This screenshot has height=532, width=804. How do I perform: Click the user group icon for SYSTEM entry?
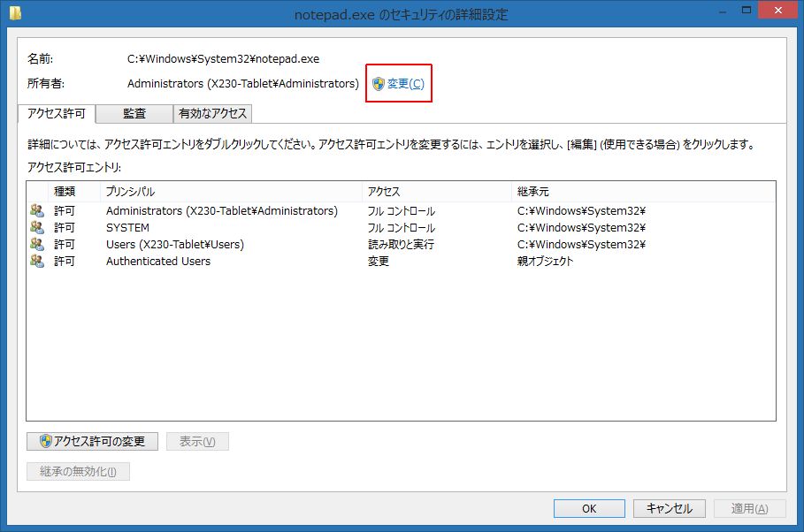[x=36, y=228]
